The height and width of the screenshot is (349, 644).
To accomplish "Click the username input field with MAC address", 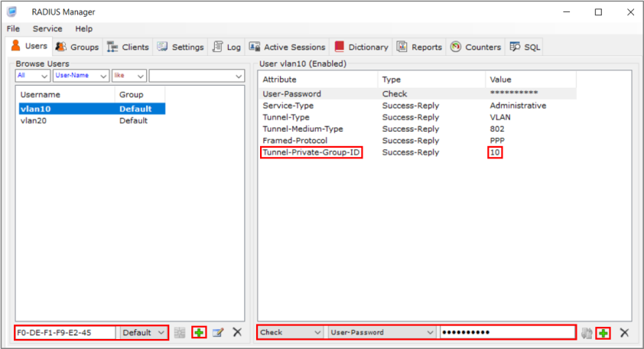I will (66, 333).
